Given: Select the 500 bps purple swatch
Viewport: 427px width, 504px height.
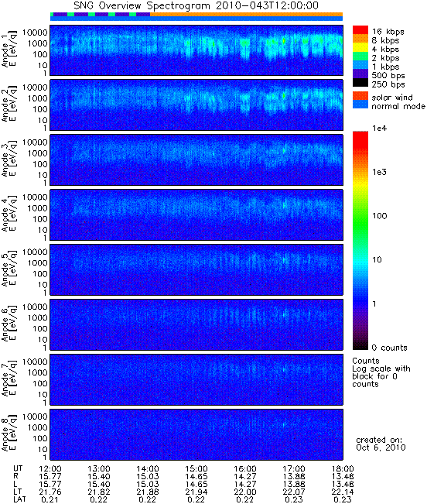Looking at the screenshot, I should [x=360, y=74].
